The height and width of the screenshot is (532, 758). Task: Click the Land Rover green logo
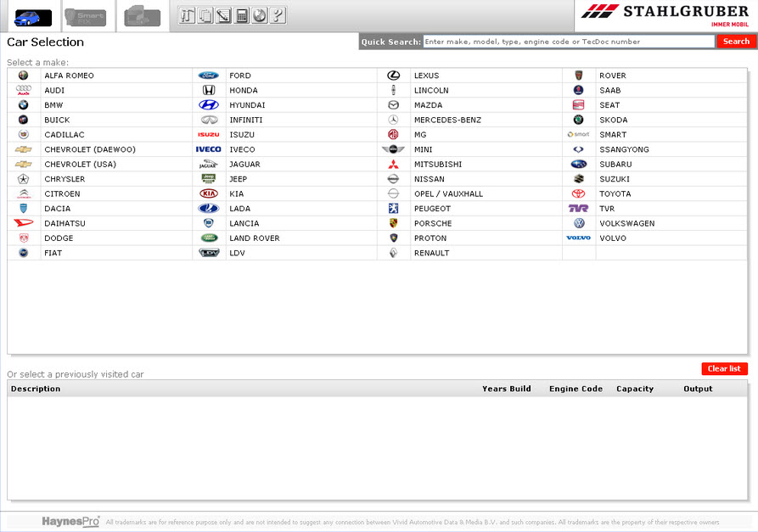(x=208, y=238)
